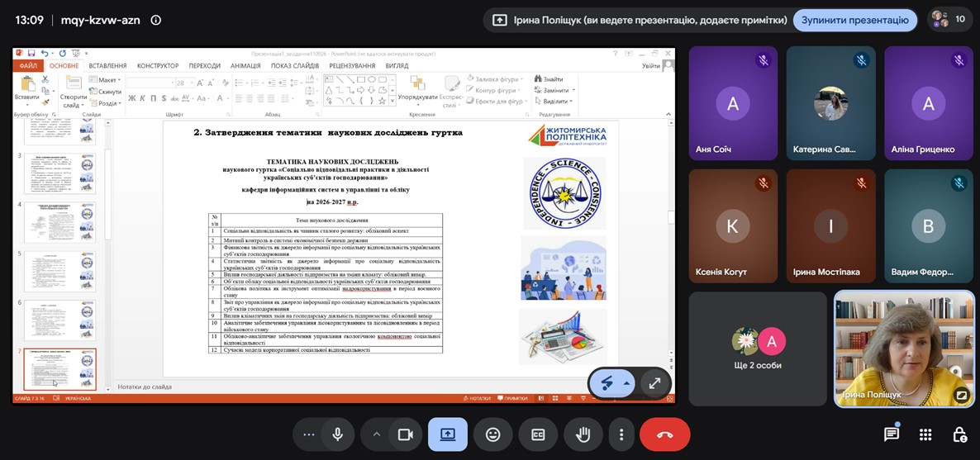Expand the annotation tool arrow

(x=626, y=383)
